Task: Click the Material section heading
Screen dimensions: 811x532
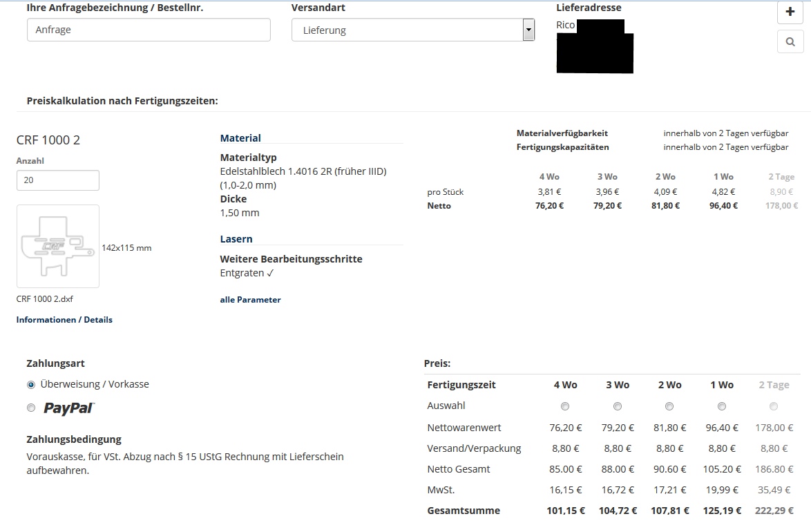Action: (240, 138)
